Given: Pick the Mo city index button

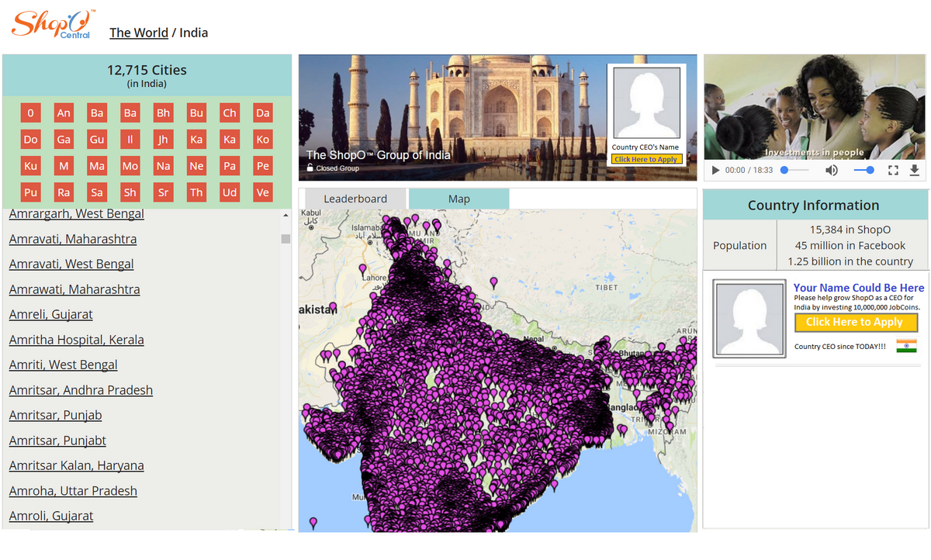Looking at the screenshot, I should point(130,166).
